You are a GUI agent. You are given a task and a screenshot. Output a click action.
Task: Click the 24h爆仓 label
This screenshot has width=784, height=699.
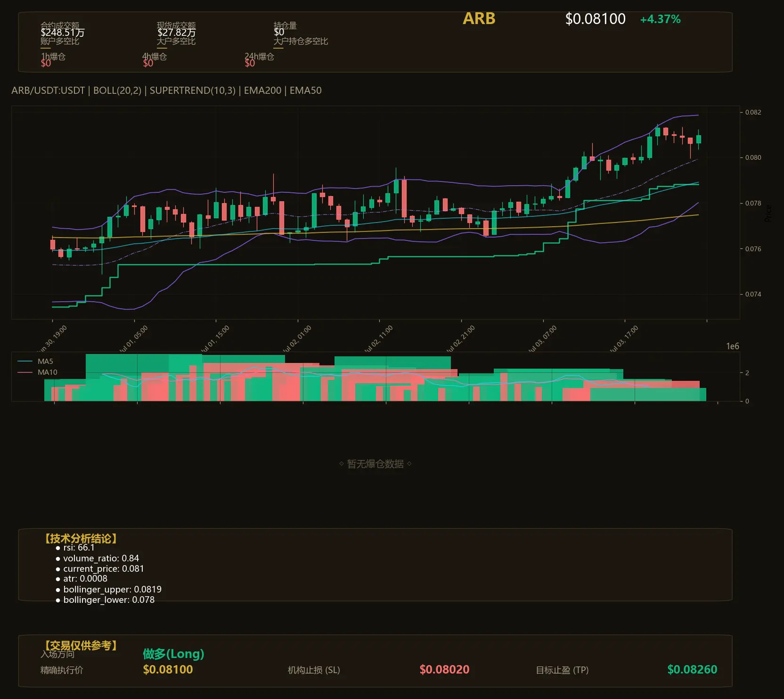point(259,57)
